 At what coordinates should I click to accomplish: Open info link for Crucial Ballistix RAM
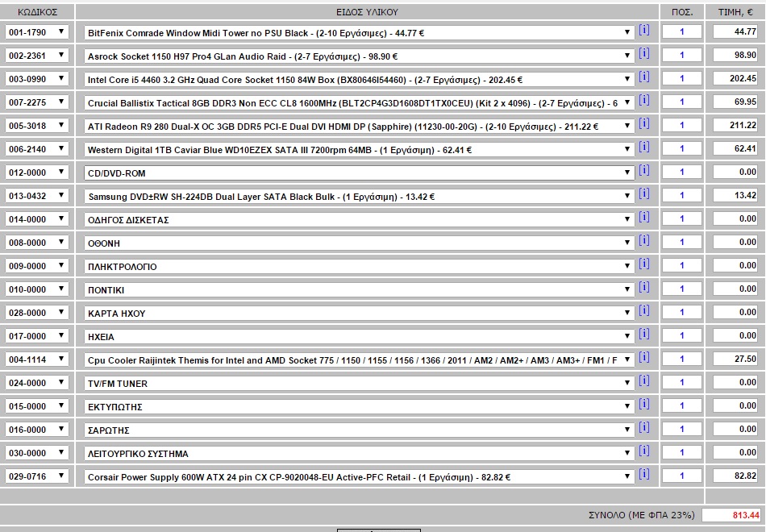tap(644, 101)
